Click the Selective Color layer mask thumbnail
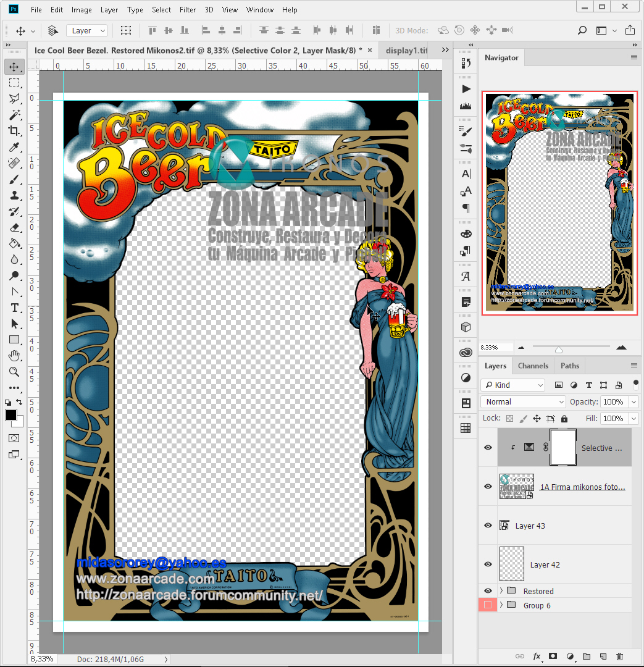Screen dimensions: 644x667 pos(562,448)
